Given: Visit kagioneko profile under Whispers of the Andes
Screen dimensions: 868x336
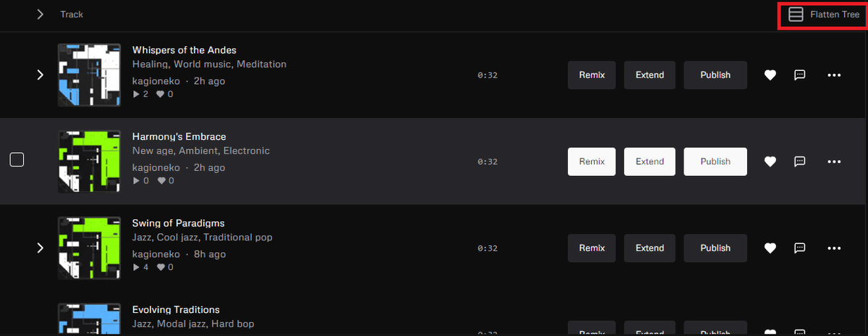Looking at the screenshot, I should click(156, 81).
